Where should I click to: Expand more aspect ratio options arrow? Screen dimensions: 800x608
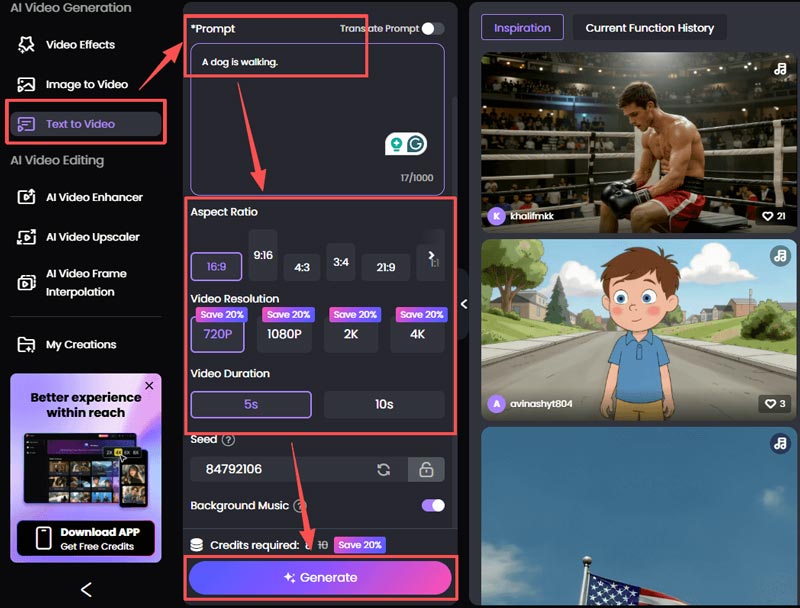(431, 256)
